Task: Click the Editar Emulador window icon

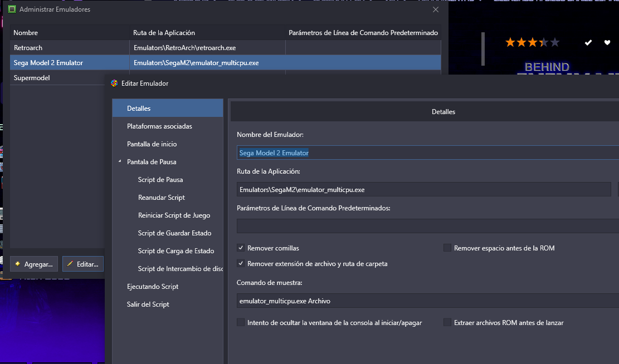Action: [x=114, y=83]
